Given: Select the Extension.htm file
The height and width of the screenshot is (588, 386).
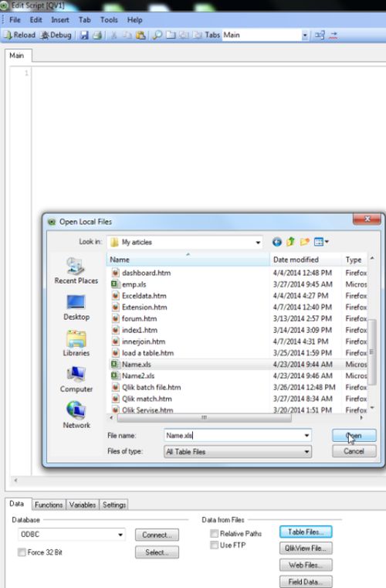Looking at the screenshot, I should 144,307.
